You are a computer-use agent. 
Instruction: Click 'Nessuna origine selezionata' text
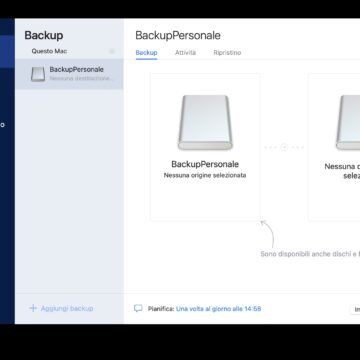(x=205, y=175)
